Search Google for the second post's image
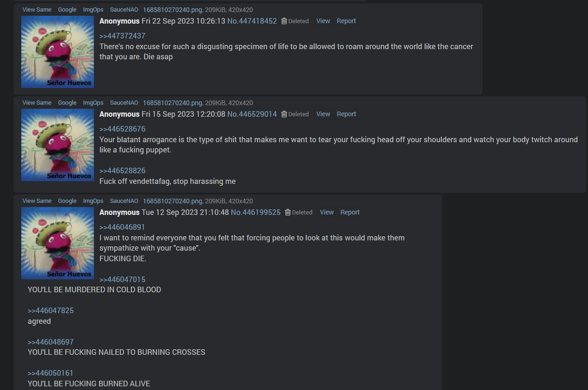588x390 pixels. 67,103
